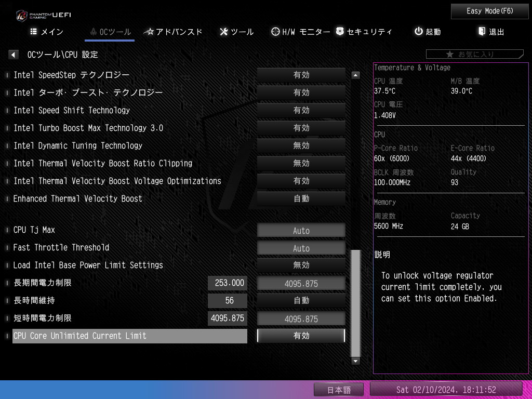Click the P-Core Ratio 60x (6000) value

tap(392, 158)
